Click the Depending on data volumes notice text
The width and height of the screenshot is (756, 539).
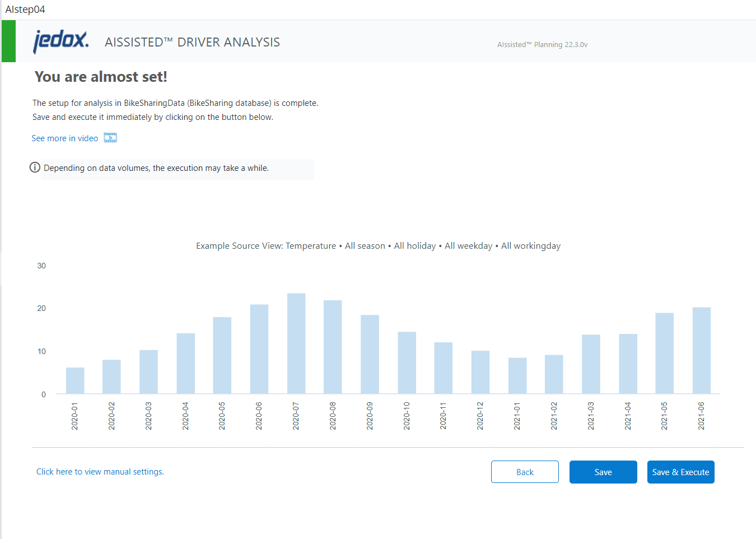click(156, 168)
